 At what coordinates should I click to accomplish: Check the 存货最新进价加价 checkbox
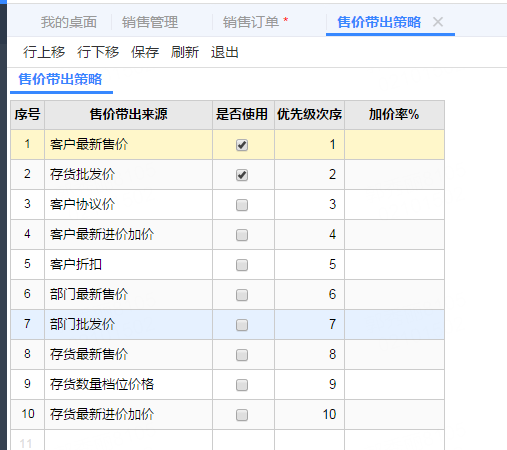[242, 415]
